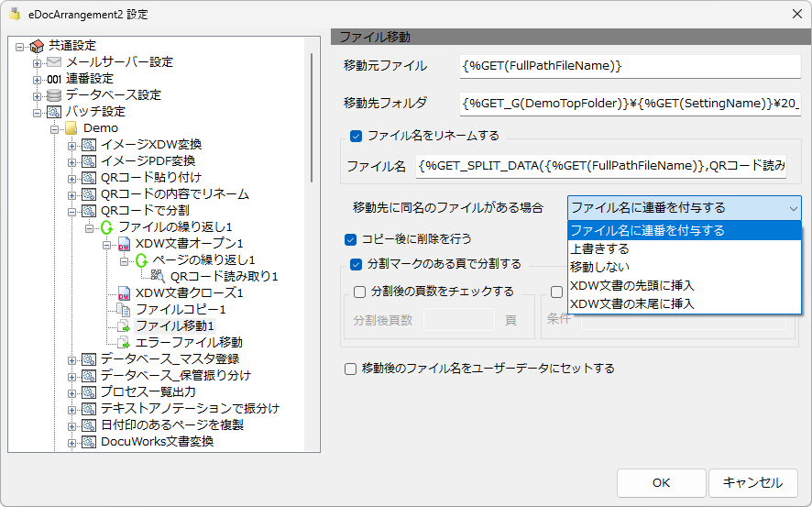Click the DocuWorks文書変換 batch icon

[x=89, y=442]
